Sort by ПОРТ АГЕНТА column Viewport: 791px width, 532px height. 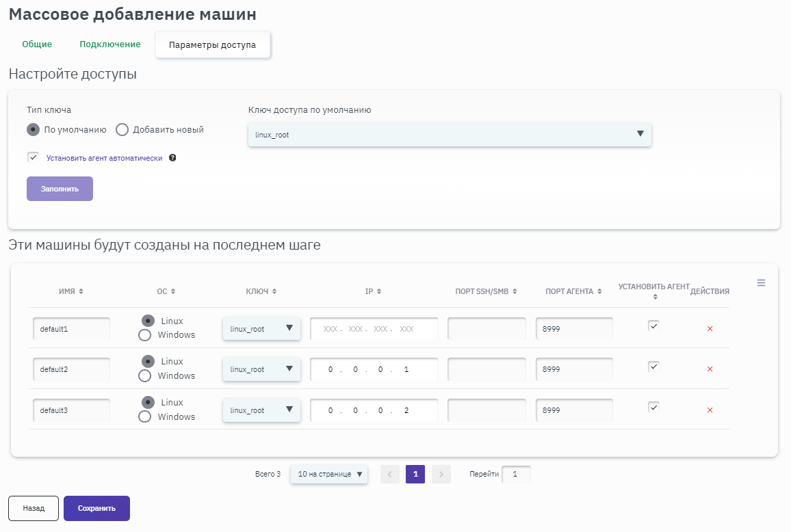click(x=599, y=291)
